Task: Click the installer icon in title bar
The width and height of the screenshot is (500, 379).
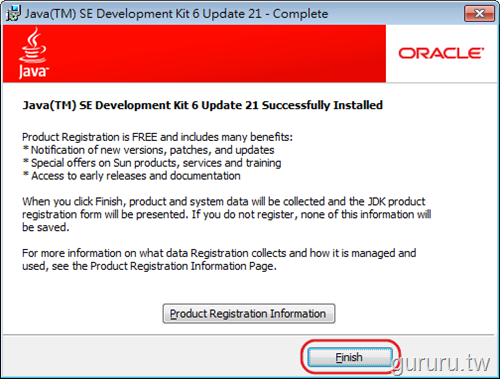Action: click(13, 13)
